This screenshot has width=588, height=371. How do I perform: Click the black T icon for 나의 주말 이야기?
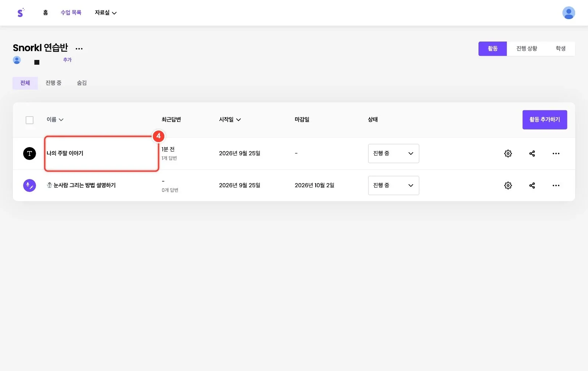29,153
